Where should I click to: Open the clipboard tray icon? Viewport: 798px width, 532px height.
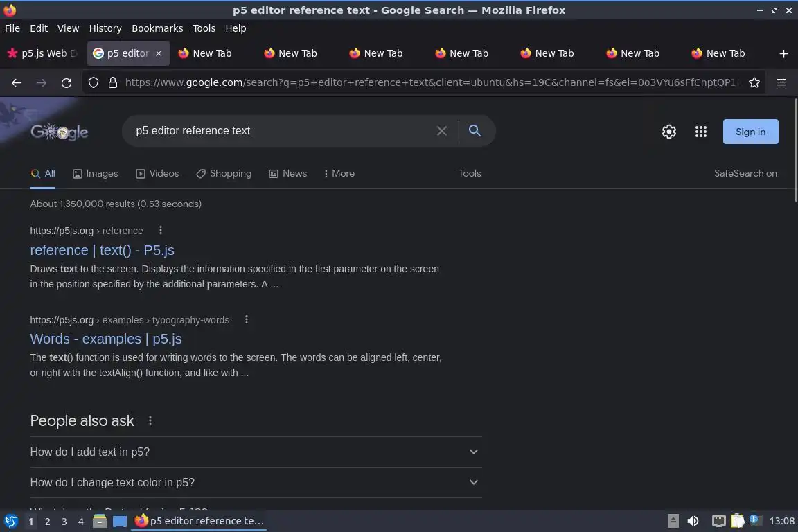(x=738, y=521)
